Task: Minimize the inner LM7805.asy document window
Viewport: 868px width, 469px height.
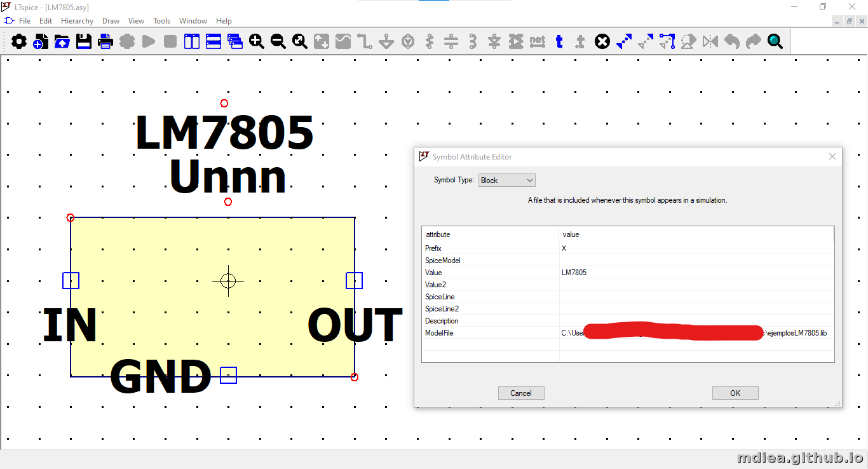Action: point(837,21)
